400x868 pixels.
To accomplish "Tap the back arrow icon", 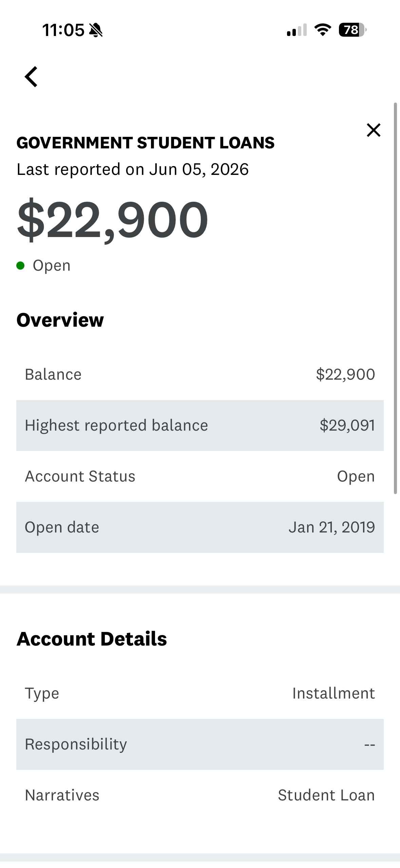I will click(x=31, y=77).
